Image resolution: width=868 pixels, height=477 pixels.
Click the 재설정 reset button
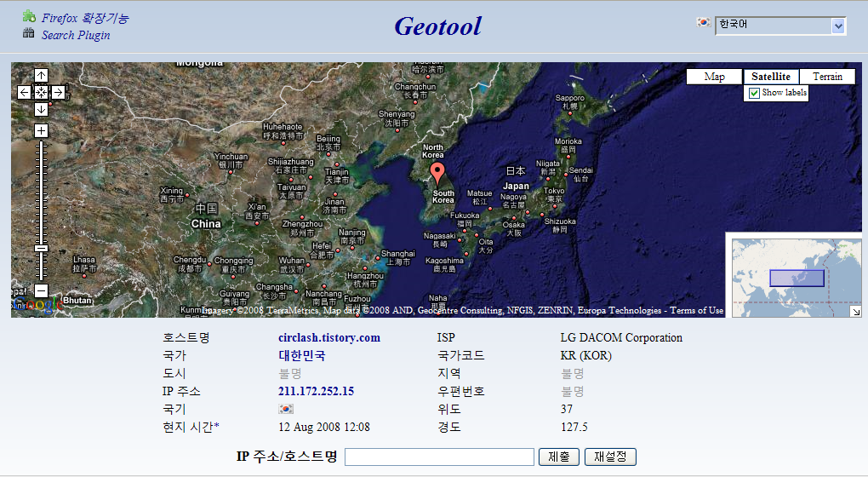(611, 457)
